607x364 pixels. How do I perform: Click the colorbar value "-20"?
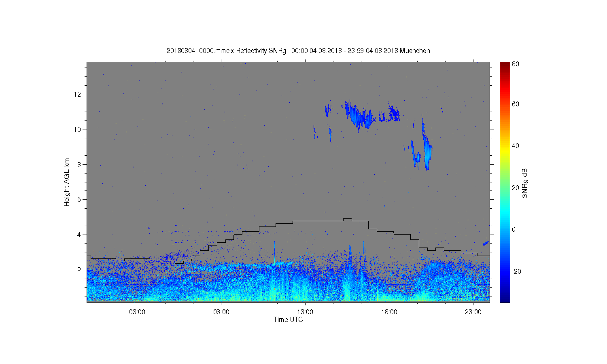click(x=516, y=271)
